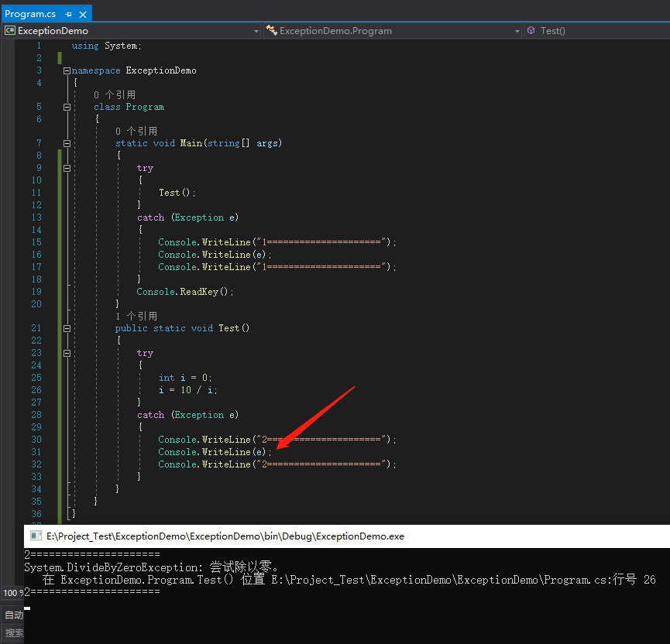
Task: Click the purple method icon next to Test()
Action: (x=532, y=31)
